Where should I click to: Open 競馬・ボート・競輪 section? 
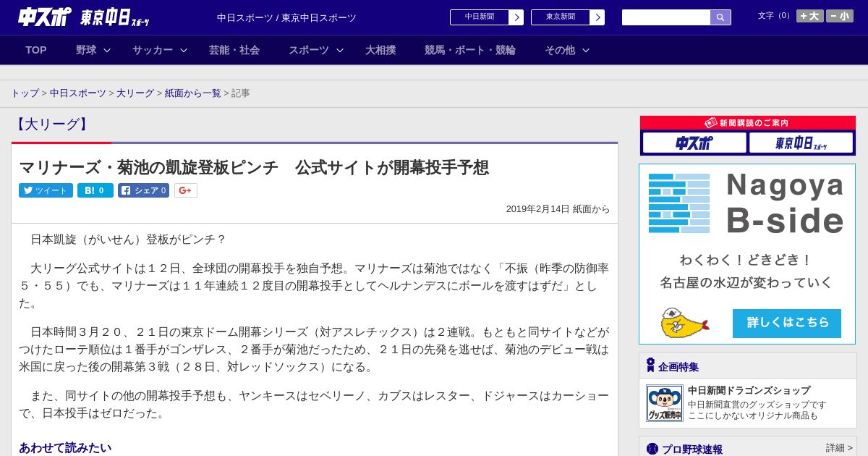[470, 50]
